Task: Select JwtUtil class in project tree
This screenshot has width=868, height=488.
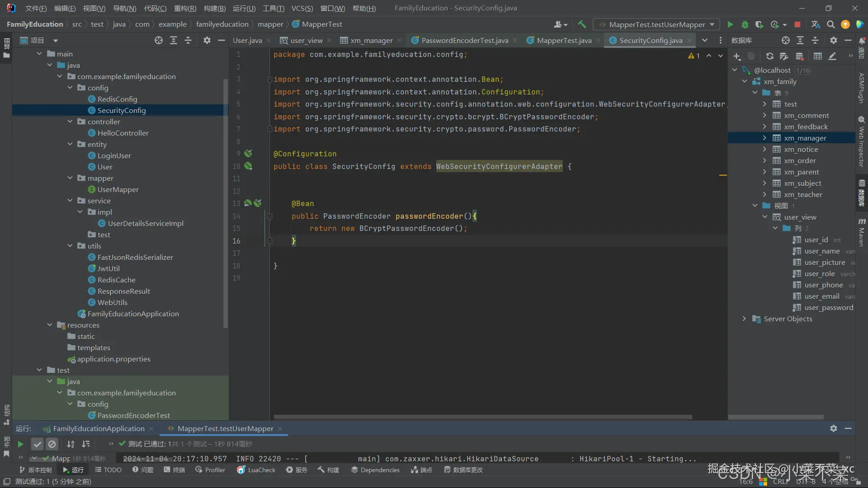Action: (x=108, y=268)
